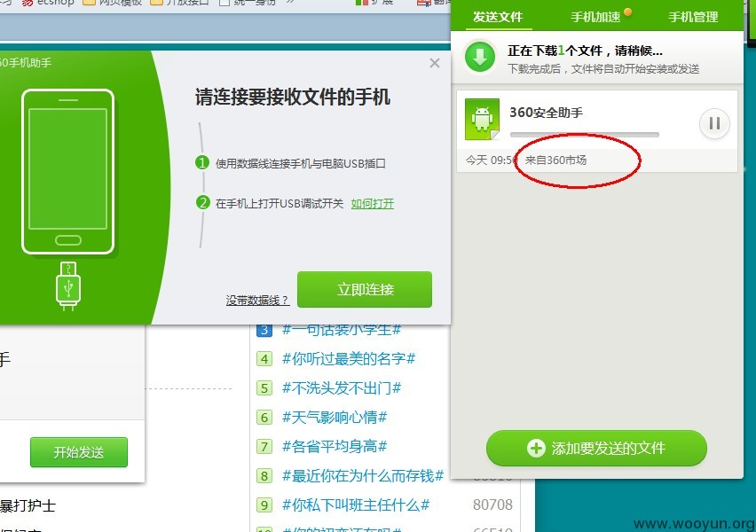Click the green download arrow icon
This screenshot has height=532, width=756.
[x=480, y=57]
